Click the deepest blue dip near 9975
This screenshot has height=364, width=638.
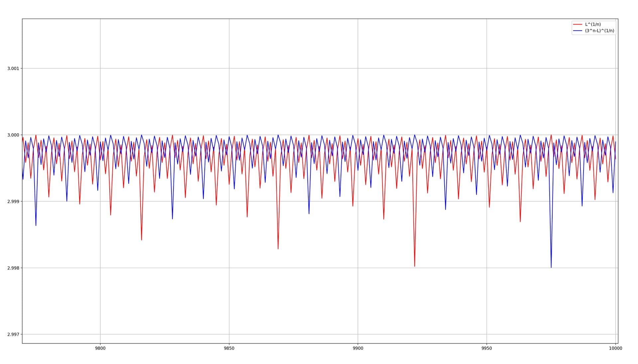551,267
